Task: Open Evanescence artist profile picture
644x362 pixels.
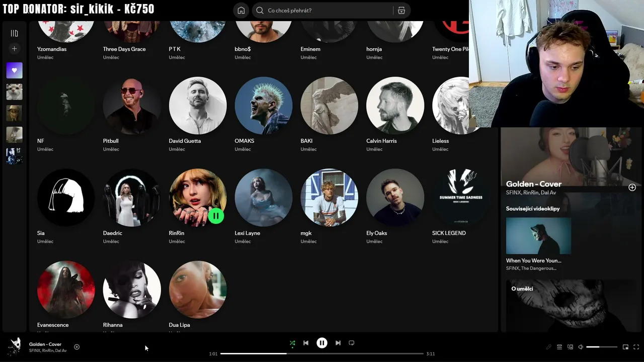Action: 66,290
